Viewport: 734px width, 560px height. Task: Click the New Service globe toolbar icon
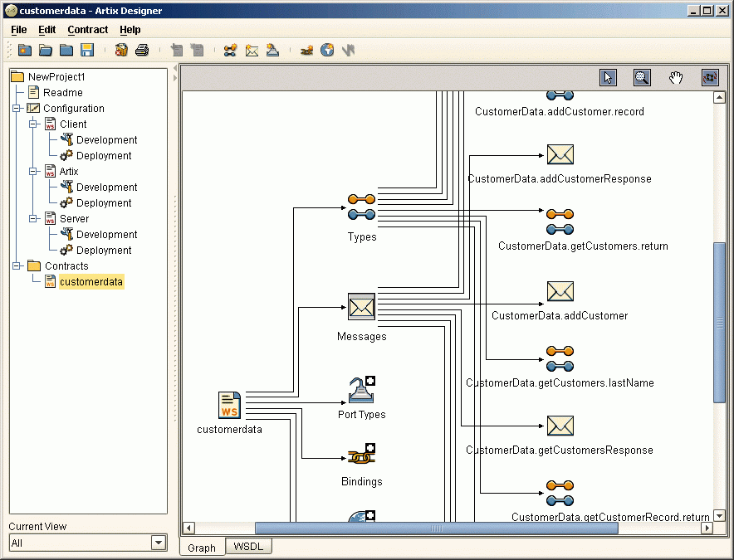coord(327,50)
